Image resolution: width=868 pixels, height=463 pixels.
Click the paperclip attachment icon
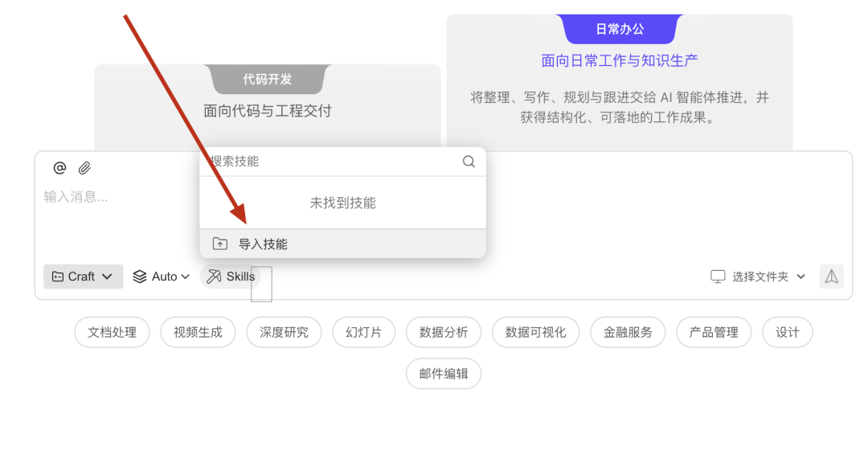pos(84,168)
